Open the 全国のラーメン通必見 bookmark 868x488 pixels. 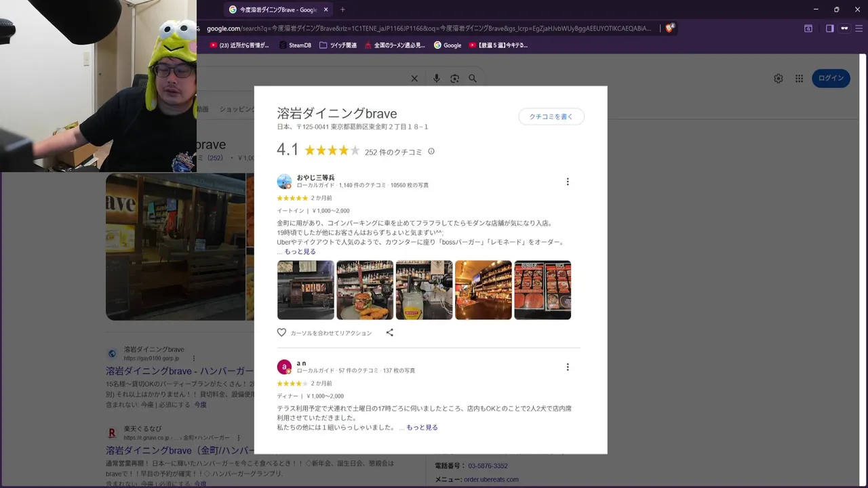(395, 45)
